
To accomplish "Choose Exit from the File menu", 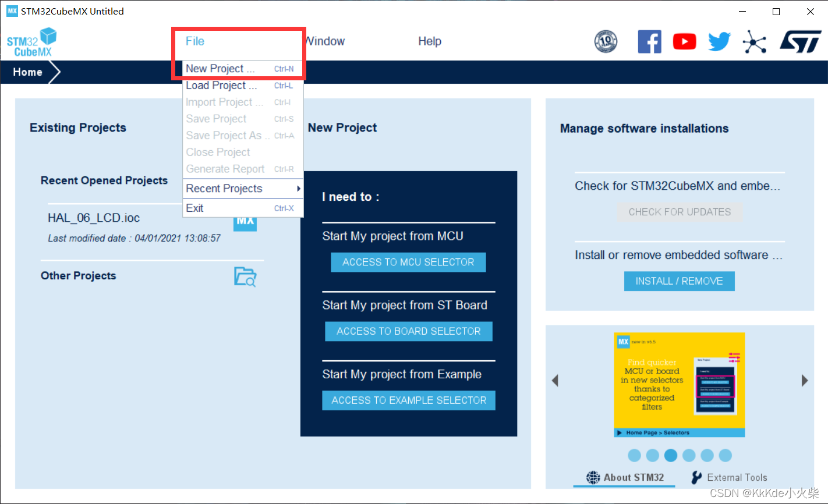I will [x=243, y=208].
